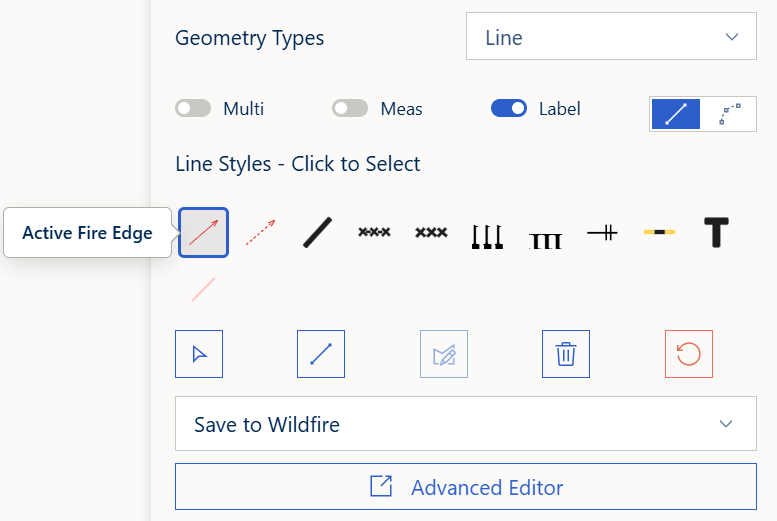
Task: Disable the Label toggle
Action: click(509, 108)
